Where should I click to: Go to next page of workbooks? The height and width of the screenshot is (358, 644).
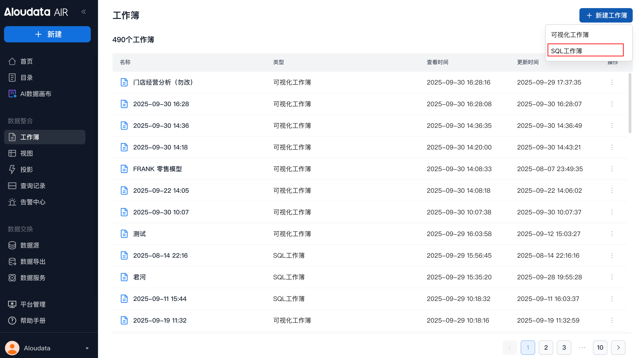[x=618, y=347]
